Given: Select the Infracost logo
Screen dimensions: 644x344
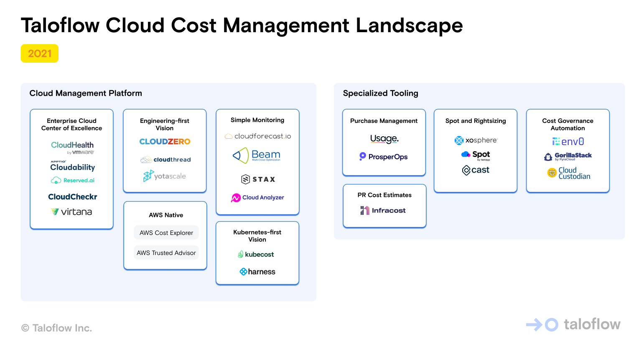Looking at the screenshot, I should 384,210.
